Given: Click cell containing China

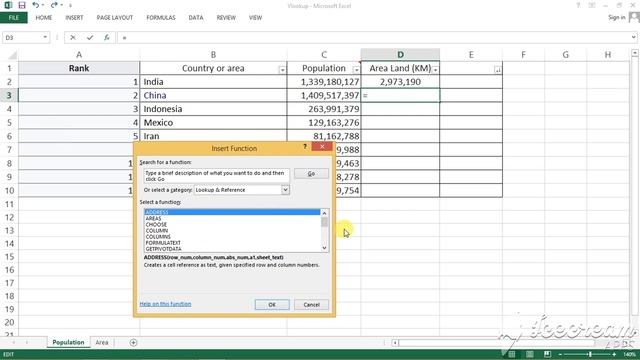Looking at the screenshot, I should tap(213, 95).
